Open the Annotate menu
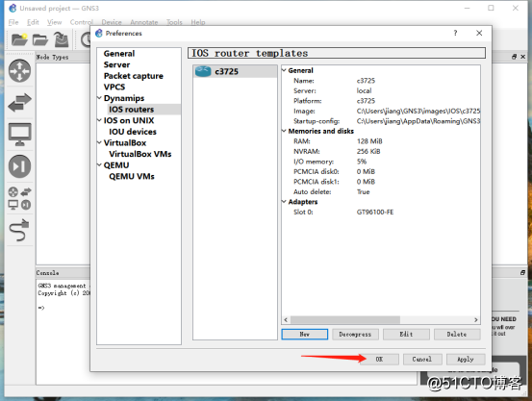The image size is (532, 401). coord(144,22)
